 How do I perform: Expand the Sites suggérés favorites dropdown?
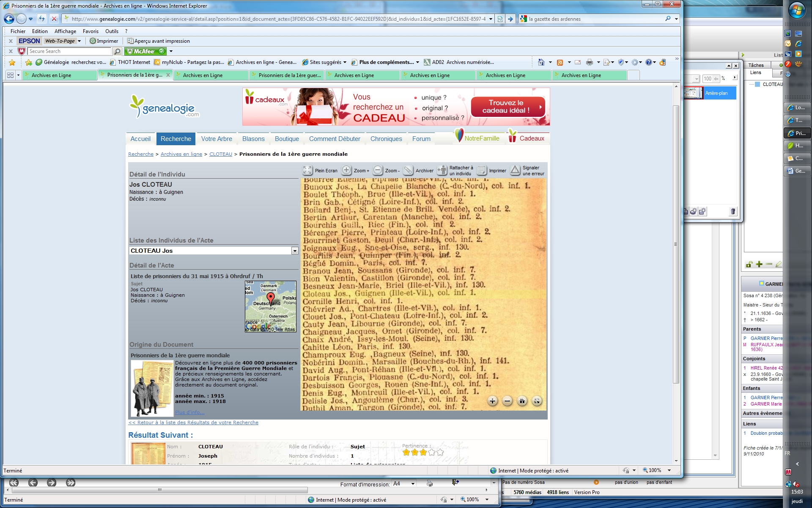pos(345,62)
